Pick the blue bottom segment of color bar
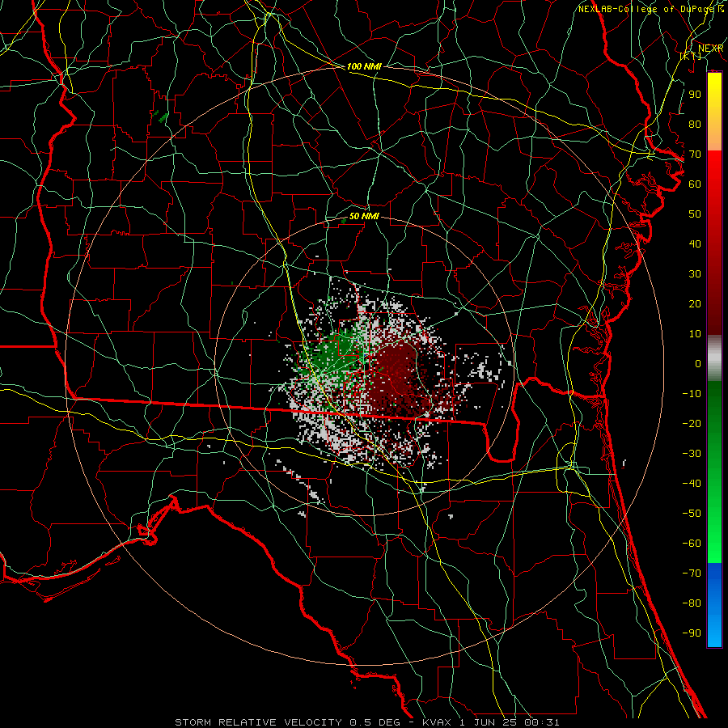Screen dimensions: 728x728 click(x=714, y=605)
